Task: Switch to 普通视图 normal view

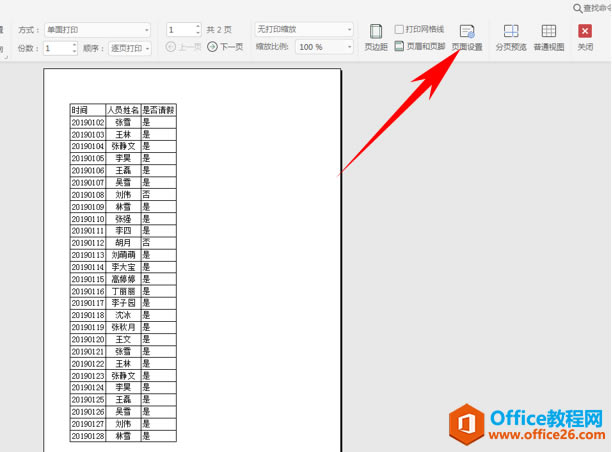Action: pyautogui.click(x=549, y=38)
